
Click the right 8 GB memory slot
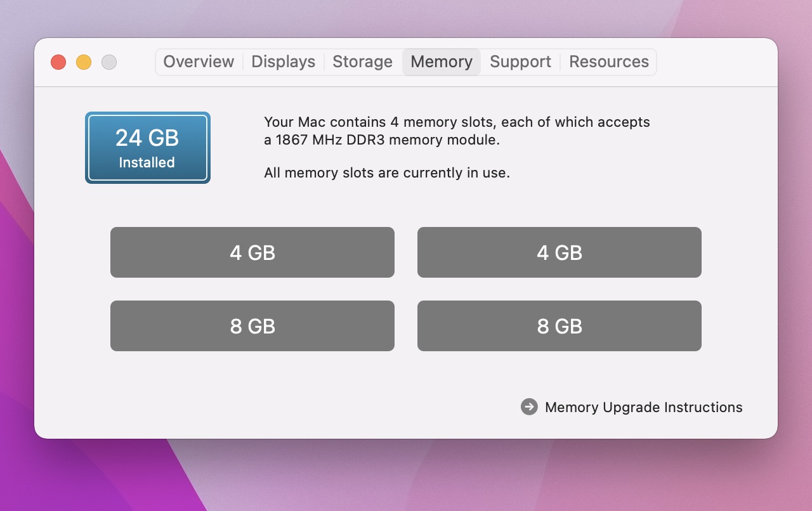click(x=560, y=326)
